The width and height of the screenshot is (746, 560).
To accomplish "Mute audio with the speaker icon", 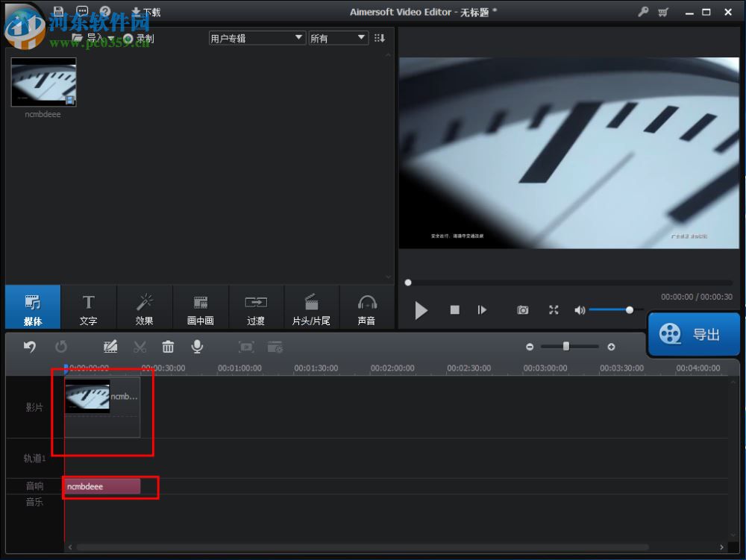I will coord(580,310).
